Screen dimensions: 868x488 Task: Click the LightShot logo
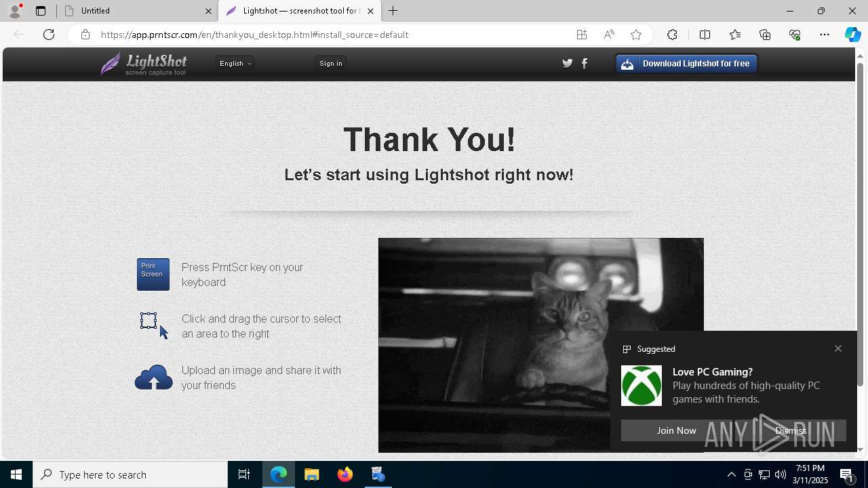coord(144,64)
